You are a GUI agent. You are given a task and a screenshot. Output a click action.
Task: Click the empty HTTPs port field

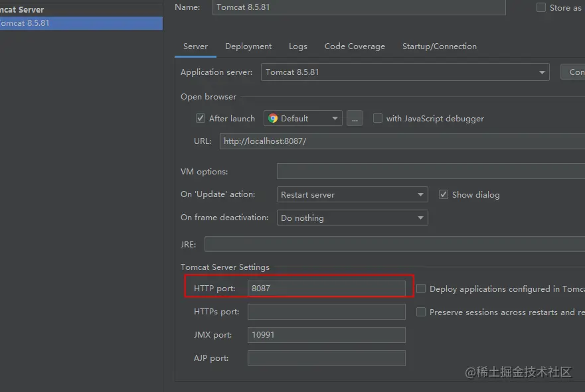(327, 312)
